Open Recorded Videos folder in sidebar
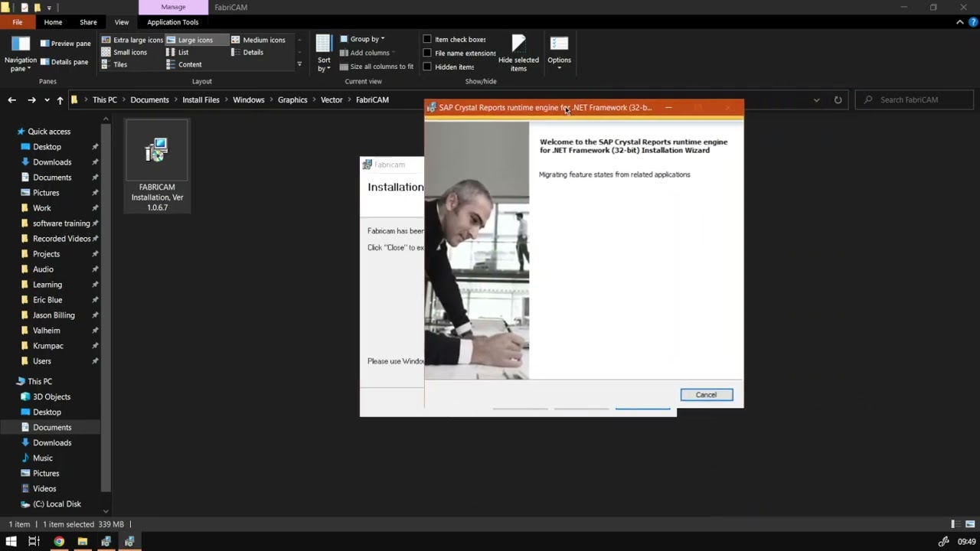The image size is (980, 551). 61,239
